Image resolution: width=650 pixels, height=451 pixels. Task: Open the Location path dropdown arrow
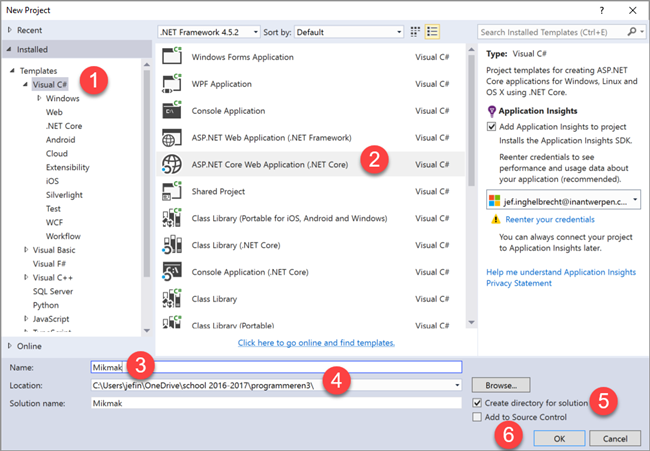tap(457, 385)
